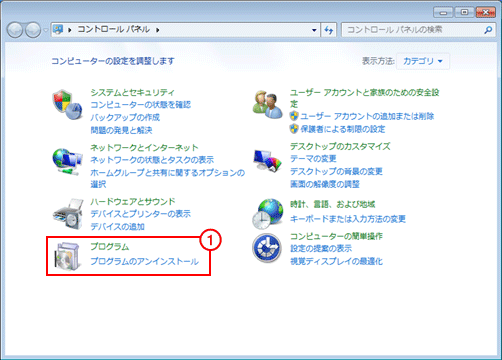Image resolution: width=502 pixels, height=360 pixels.
Task: Open the ホームグループと共有 options link
Action: [168, 178]
